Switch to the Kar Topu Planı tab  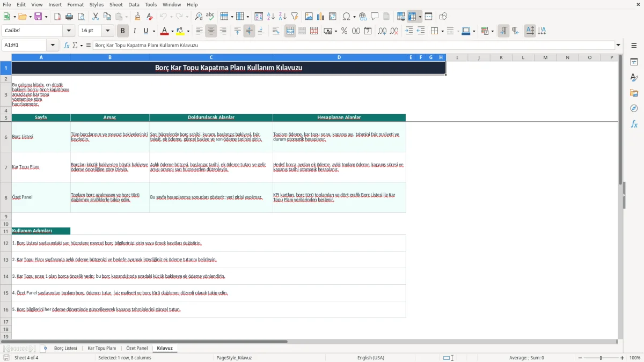pos(101,348)
